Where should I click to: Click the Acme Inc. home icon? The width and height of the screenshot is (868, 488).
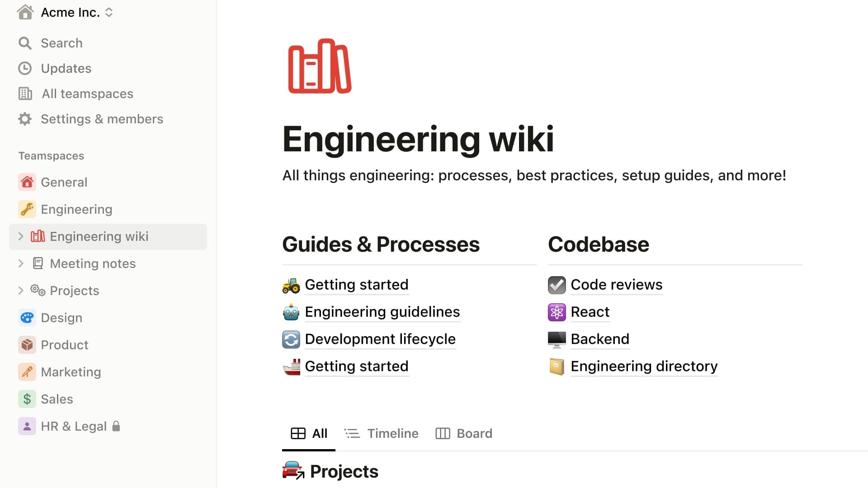[25, 12]
